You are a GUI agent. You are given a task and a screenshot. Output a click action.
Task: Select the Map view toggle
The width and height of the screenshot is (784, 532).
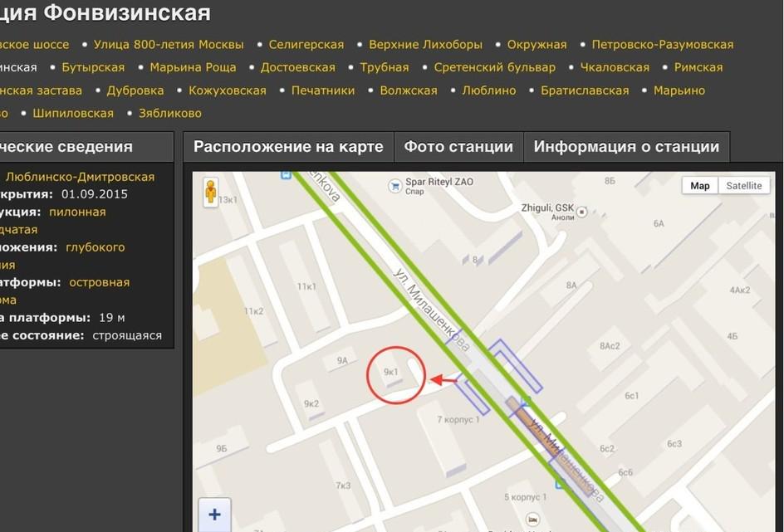point(699,186)
